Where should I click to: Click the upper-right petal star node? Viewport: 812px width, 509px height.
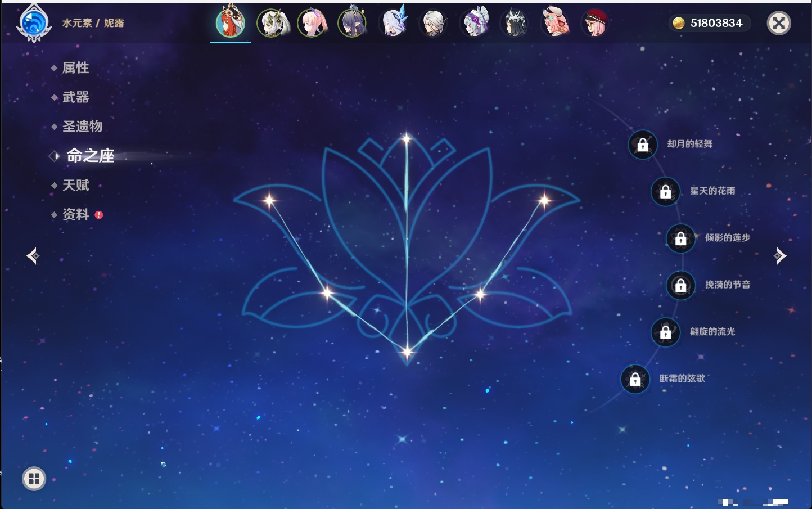click(544, 200)
